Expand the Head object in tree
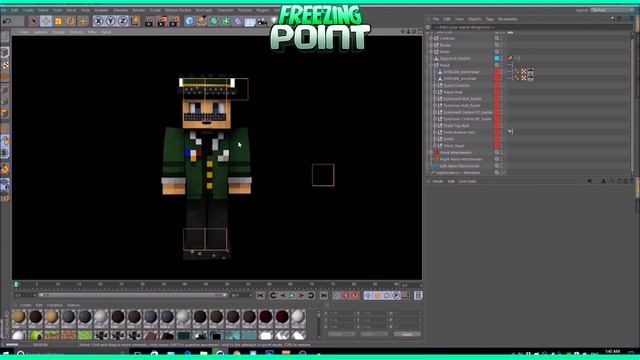This screenshot has height=360, width=640. tap(431, 65)
